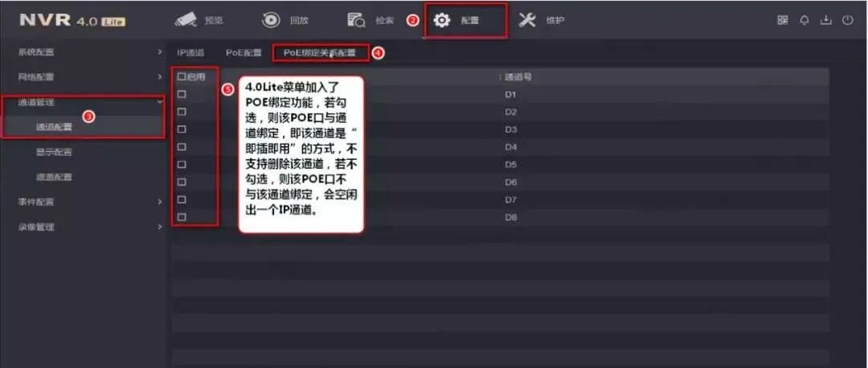
Task: Click the D3 channel number cell
Action: [510, 129]
